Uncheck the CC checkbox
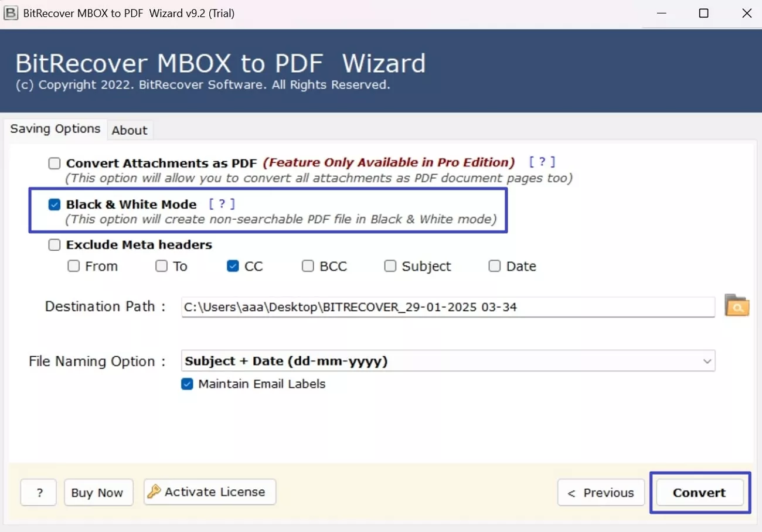Image resolution: width=762 pixels, height=532 pixels. point(233,265)
